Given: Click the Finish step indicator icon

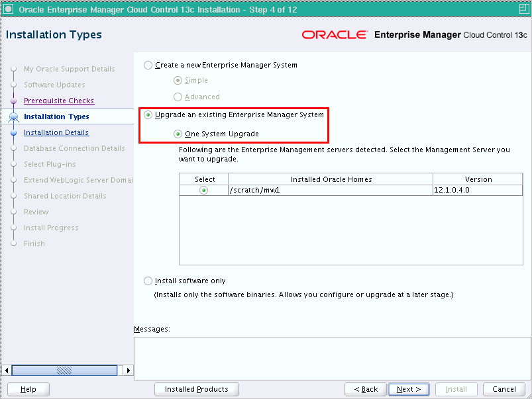Looking at the screenshot, I should [15, 244].
